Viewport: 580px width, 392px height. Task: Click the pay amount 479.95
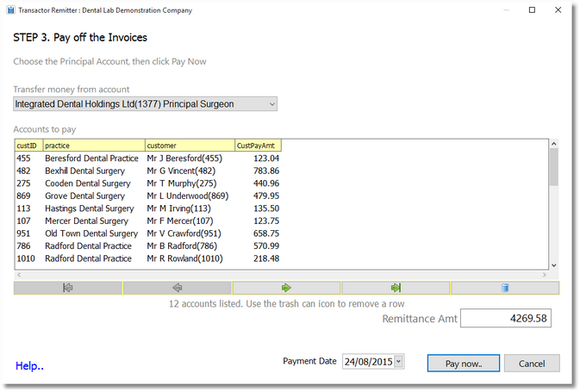coord(266,196)
